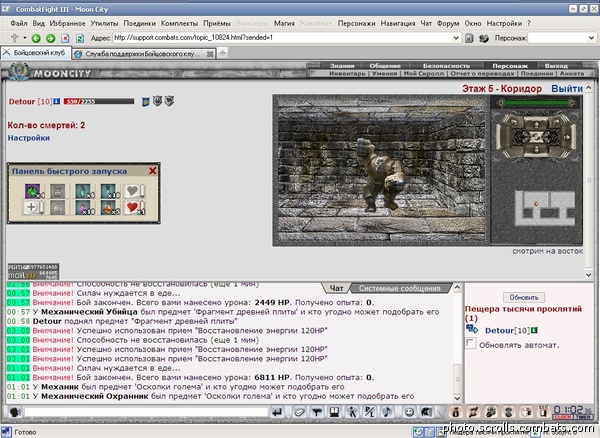Click the eraser clear-chat icon
This screenshot has width=600, height=438.
coord(299,412)
